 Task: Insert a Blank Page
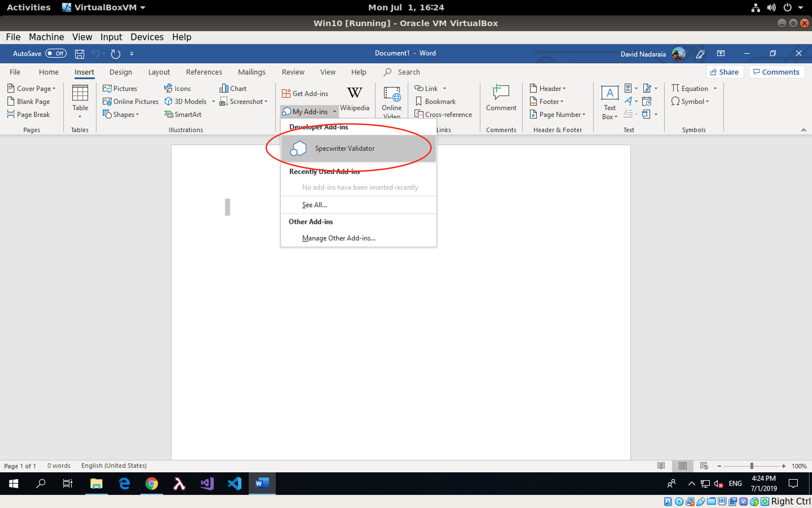[x=28, y=102]
